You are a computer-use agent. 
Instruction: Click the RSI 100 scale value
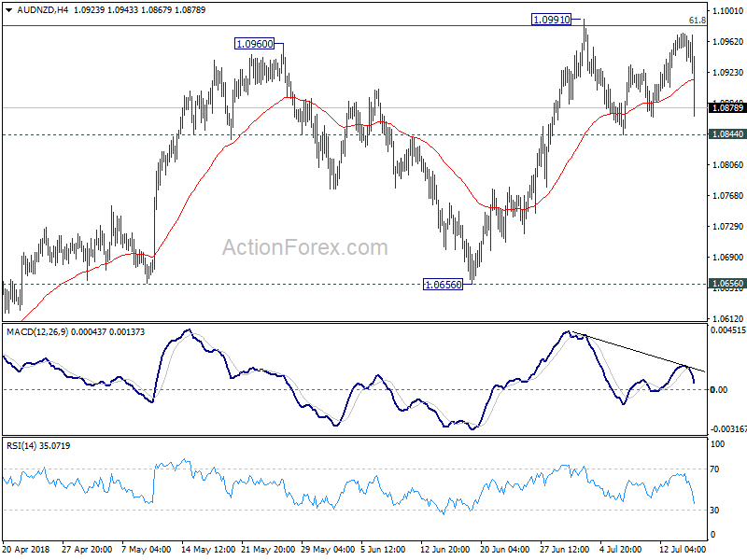[x=717, y=444]
